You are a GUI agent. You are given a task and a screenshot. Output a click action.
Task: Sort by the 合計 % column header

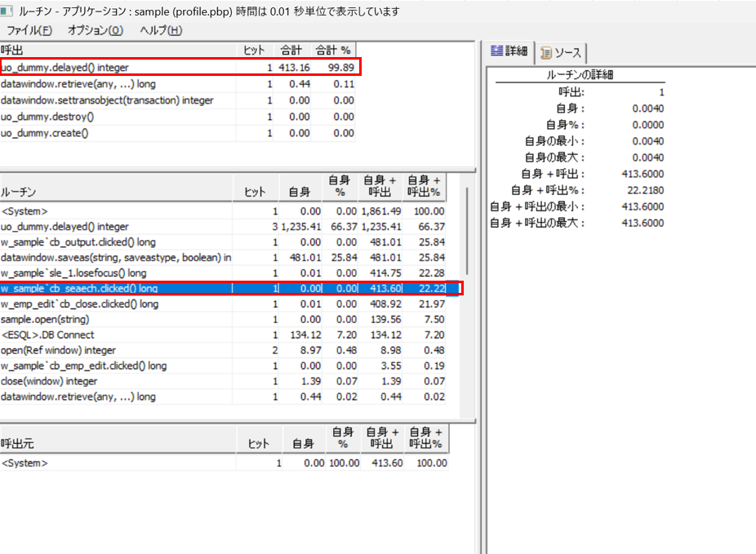(x=334, y=50)
